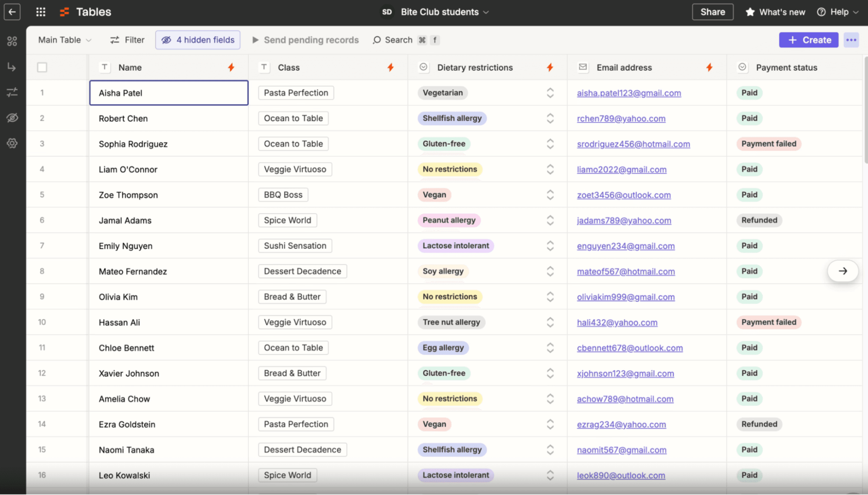Click the play icon for pending records
The height and width of the screenshot is (495, 868).
[x=255, y=40]
